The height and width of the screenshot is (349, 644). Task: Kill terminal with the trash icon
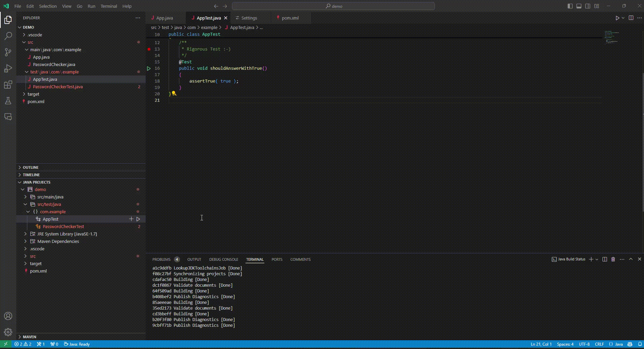613,259
